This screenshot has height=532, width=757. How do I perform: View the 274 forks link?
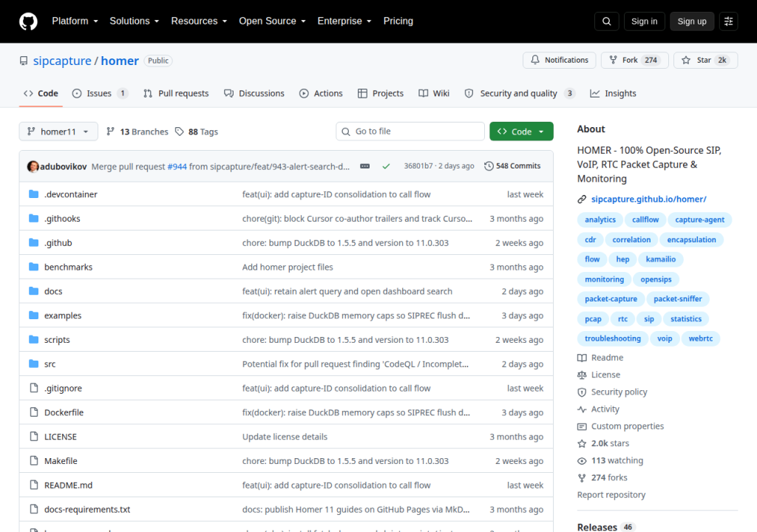tap(602, 477)
